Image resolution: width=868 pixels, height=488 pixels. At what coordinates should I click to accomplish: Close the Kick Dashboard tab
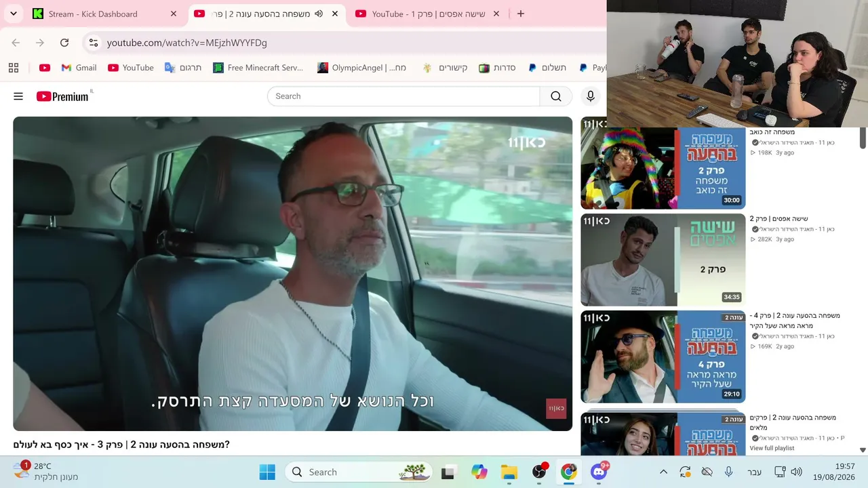click(x=174, y=14)
